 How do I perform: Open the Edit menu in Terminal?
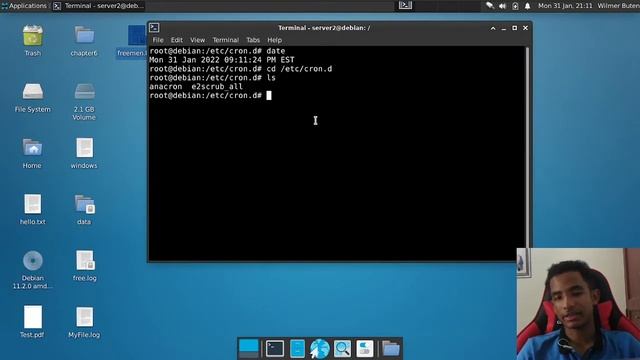click(177, 40)
